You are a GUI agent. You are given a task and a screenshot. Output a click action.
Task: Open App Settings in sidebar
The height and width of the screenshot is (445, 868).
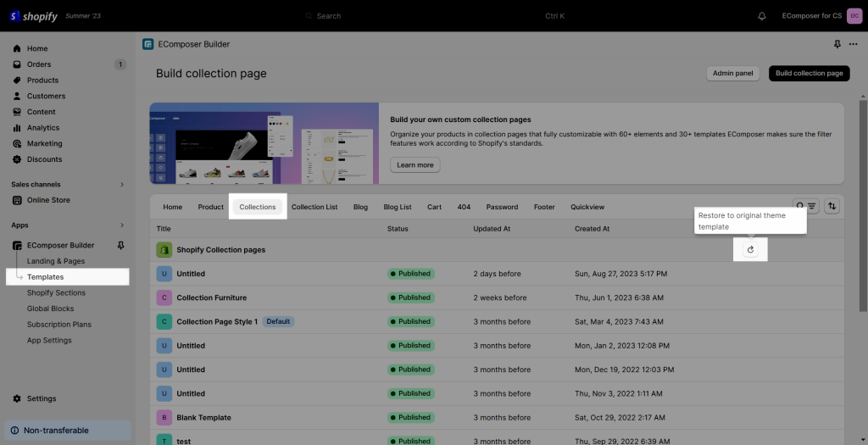(49, 341)
